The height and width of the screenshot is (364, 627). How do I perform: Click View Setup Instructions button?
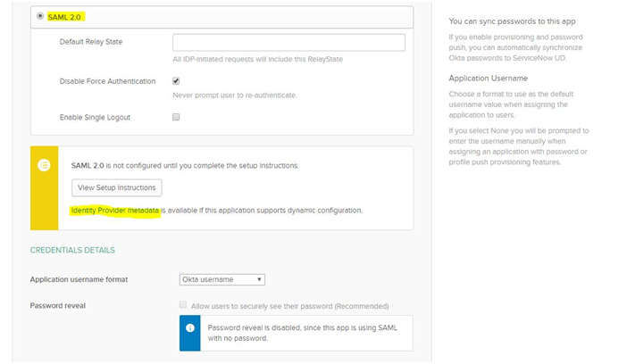pyautogui.click(x=117, y=187)
